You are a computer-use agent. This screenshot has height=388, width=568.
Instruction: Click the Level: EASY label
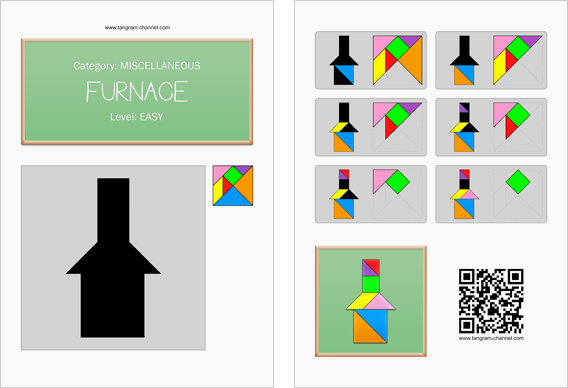(137, 117)
